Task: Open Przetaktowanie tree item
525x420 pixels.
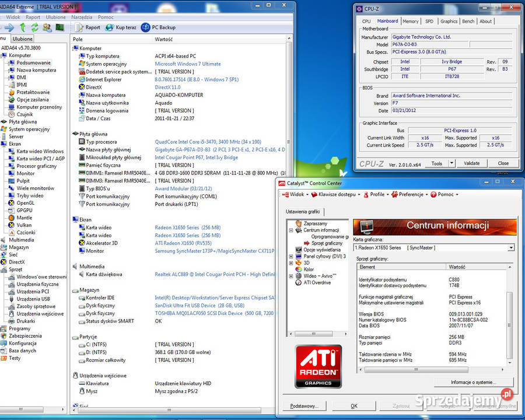Action: 33,92
